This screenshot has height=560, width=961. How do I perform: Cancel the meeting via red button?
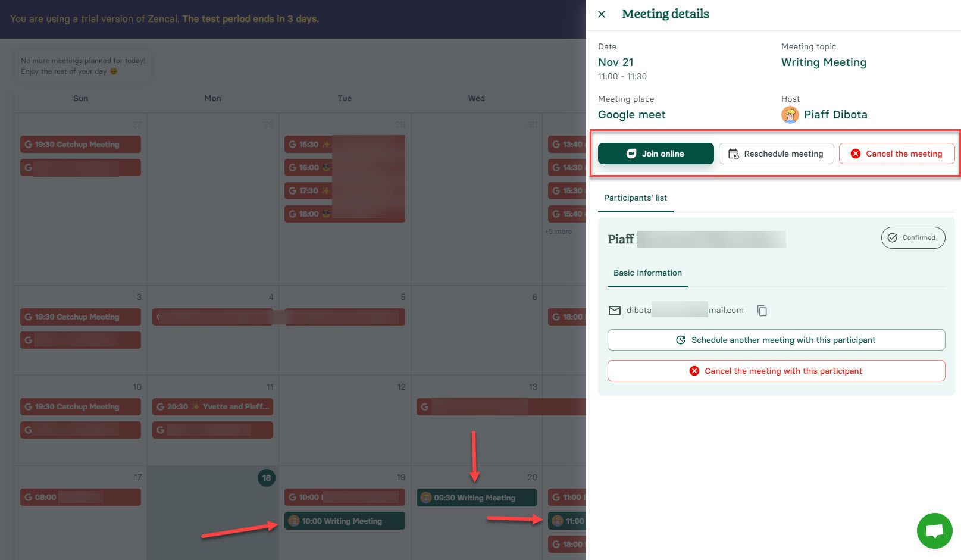[x=896, y=154]
